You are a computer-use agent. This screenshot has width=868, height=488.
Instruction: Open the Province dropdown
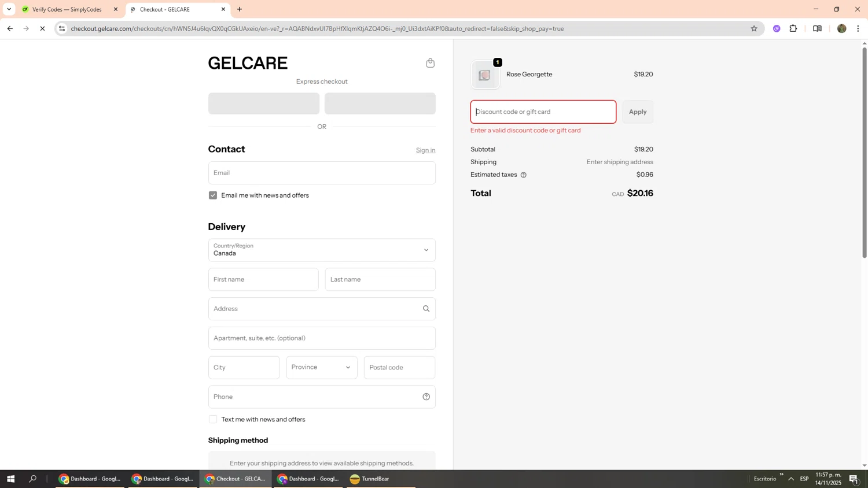click(x=322, y=368)
